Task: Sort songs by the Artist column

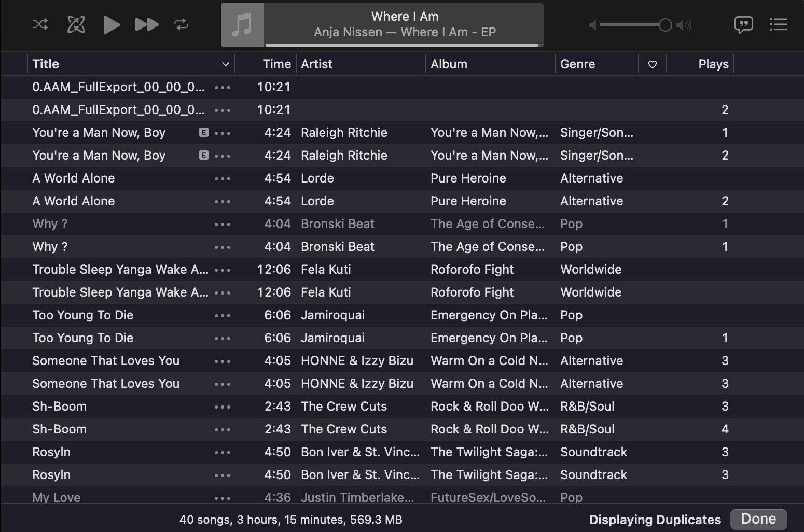Action: pyautogui.click(x=316, y=64)
